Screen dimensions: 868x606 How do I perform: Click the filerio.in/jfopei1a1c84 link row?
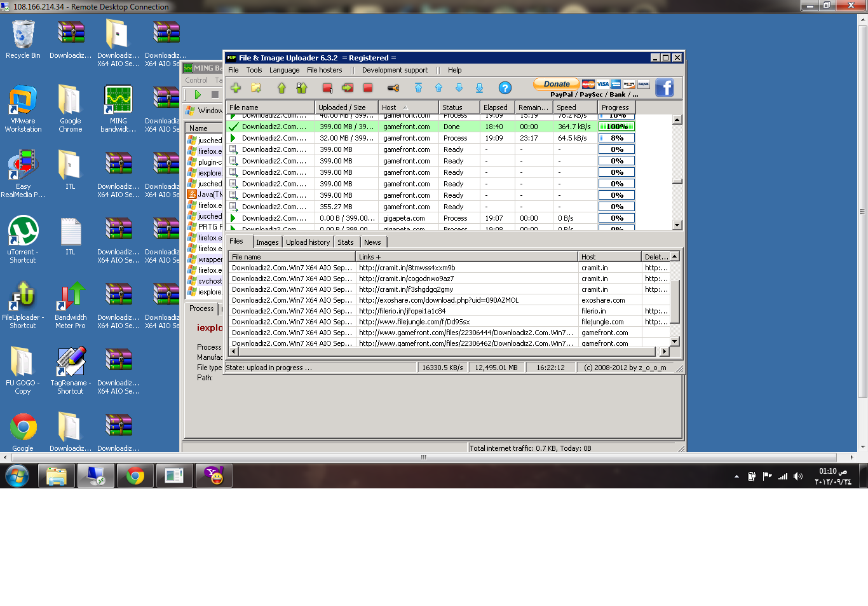pos(449,311)
